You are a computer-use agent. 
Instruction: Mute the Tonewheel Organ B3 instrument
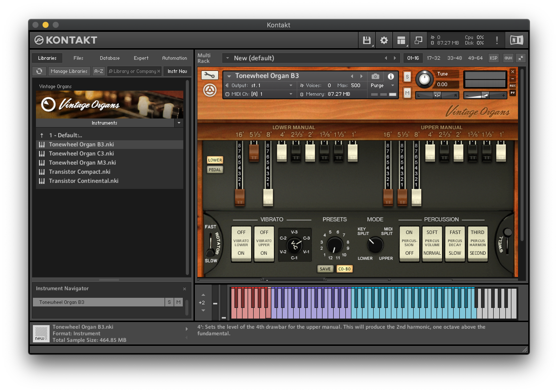(x=407, y=93)
